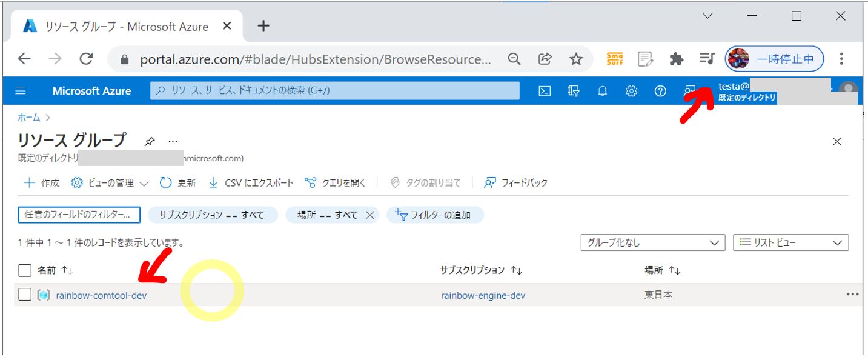Click the Microsoft Azure portal title
The image size is (868, 360).
tap(91, 91)
